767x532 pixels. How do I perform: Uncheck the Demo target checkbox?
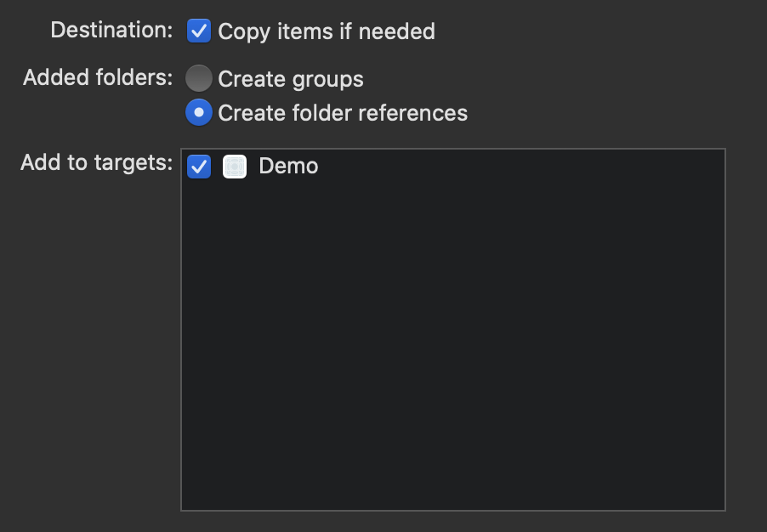click(199, 167)
